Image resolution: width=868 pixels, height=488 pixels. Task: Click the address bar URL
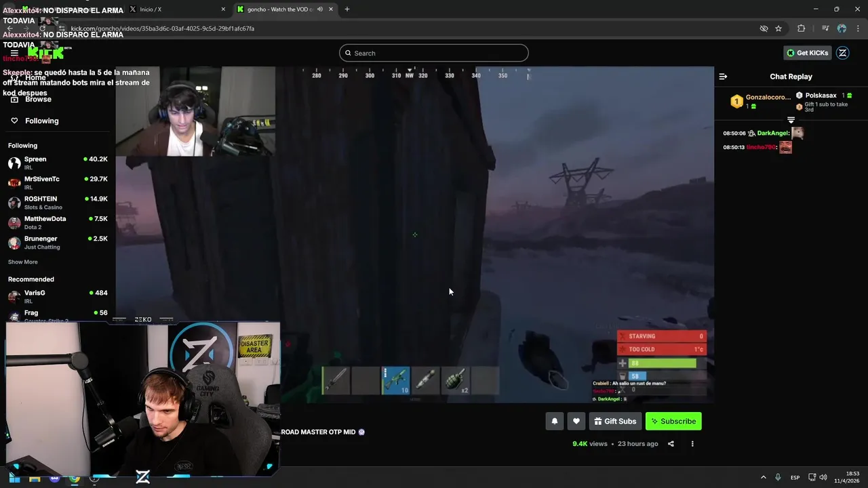[x=163, y=28]
